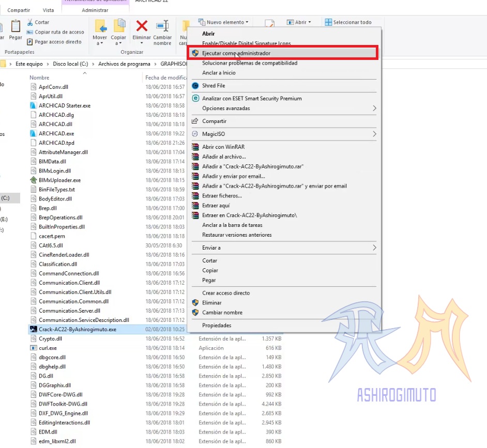The width and height of the screenshot is (487, 448).
Task: Select the BinFileTypes.txt file icon
Action: point(33,190)
